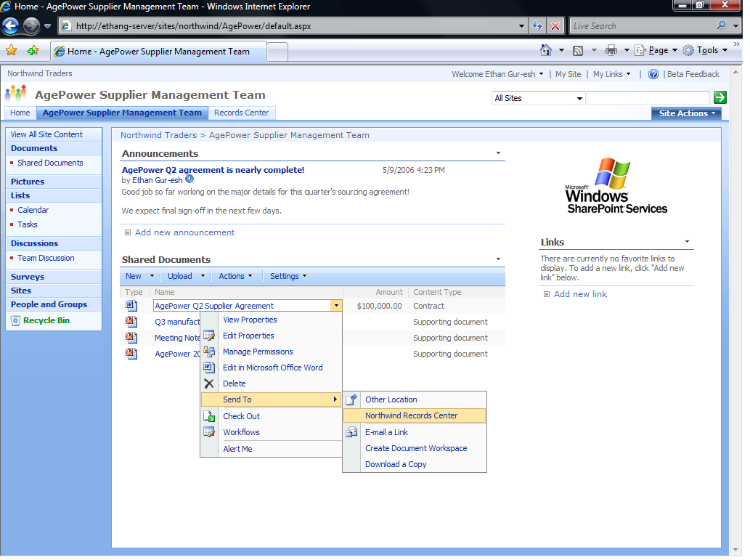Click the Print icon in browser toolbar
Image resolution: width=750 pixels, height=560 pixels.
click(x=611, y=51)
